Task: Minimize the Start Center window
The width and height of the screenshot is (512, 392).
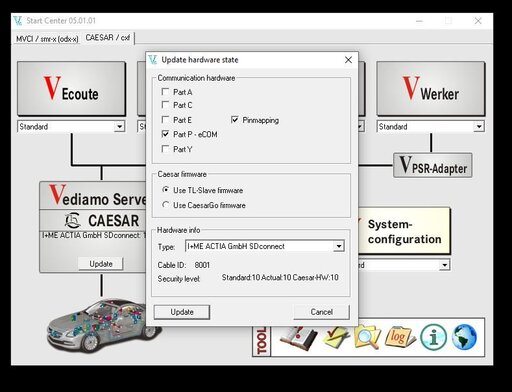Action: (419, 21)
